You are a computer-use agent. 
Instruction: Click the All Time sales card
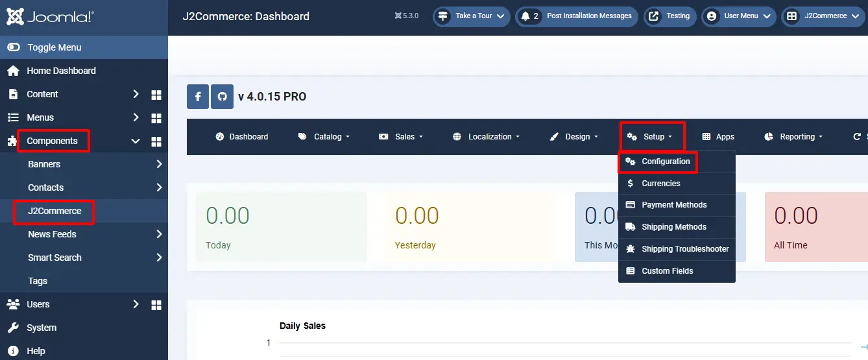click(816, 226)
